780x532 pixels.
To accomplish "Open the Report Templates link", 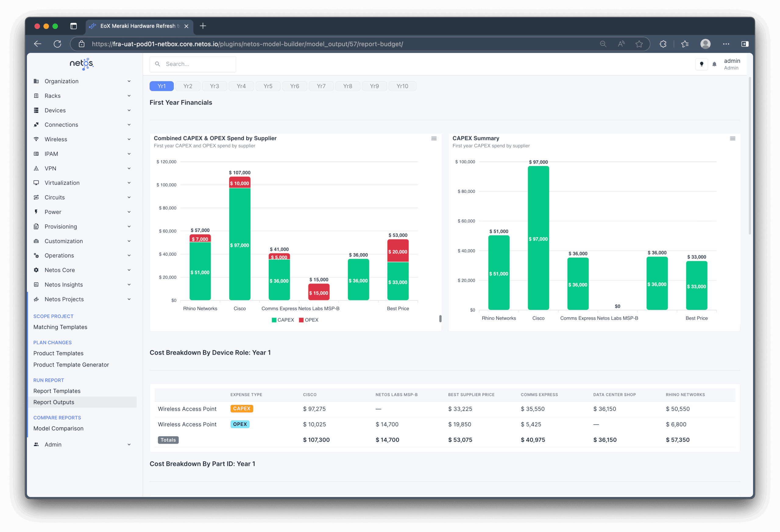I will [57, 391].
